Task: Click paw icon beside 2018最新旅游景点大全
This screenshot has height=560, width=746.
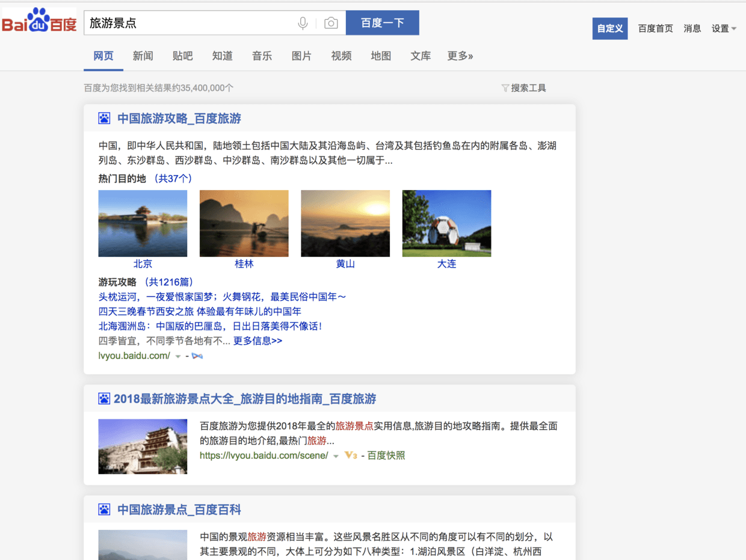Action: click(x=104, y=399)
